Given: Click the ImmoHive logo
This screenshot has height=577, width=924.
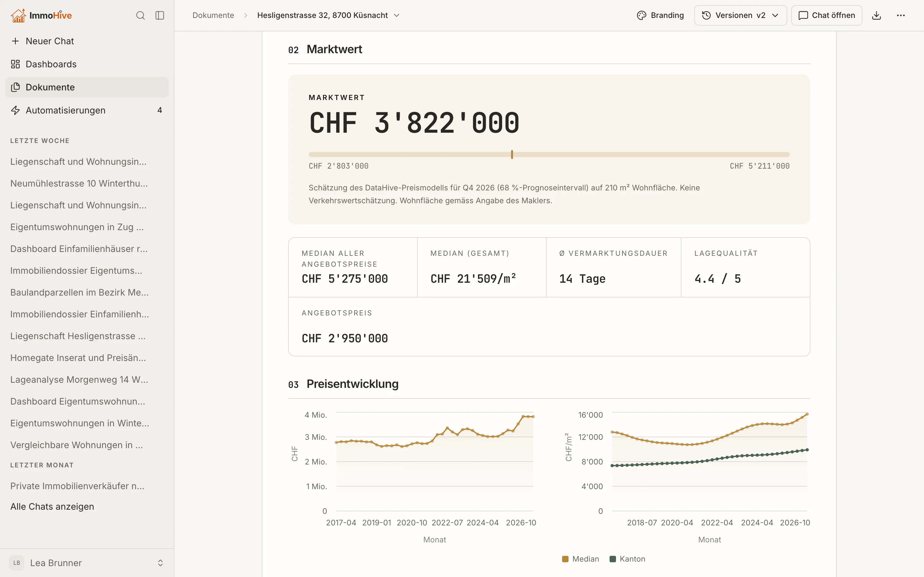Looking at the screenshot, I should 41,15.
